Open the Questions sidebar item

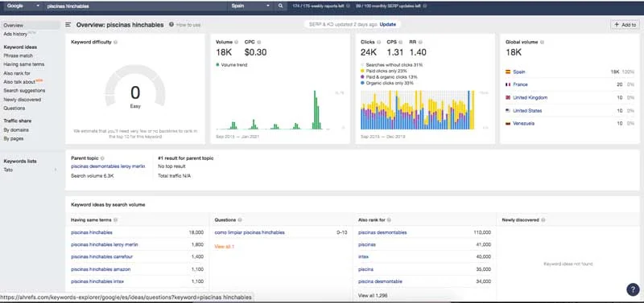coord(14,109)
